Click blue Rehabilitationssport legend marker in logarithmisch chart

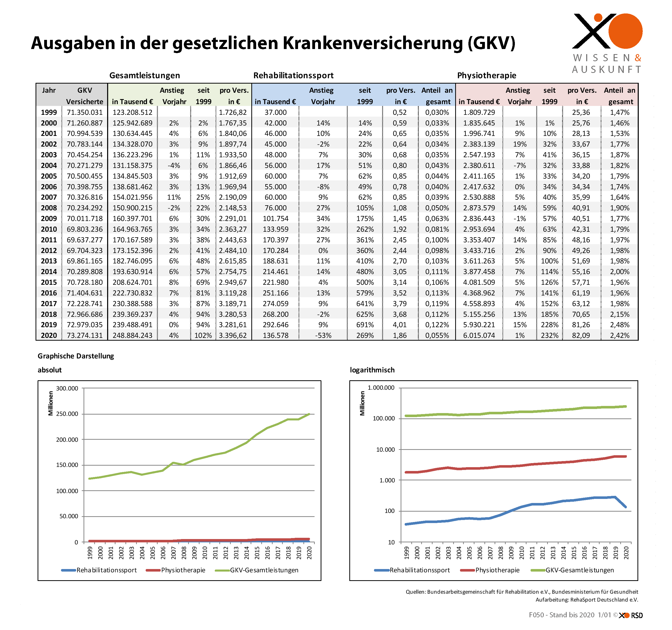click(x=382, y=570)
